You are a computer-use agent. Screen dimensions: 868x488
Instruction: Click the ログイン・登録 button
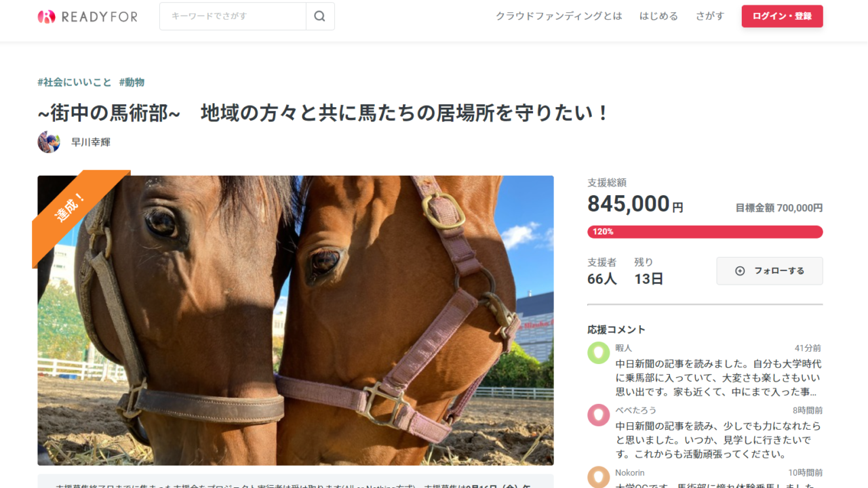coord(782,16)
